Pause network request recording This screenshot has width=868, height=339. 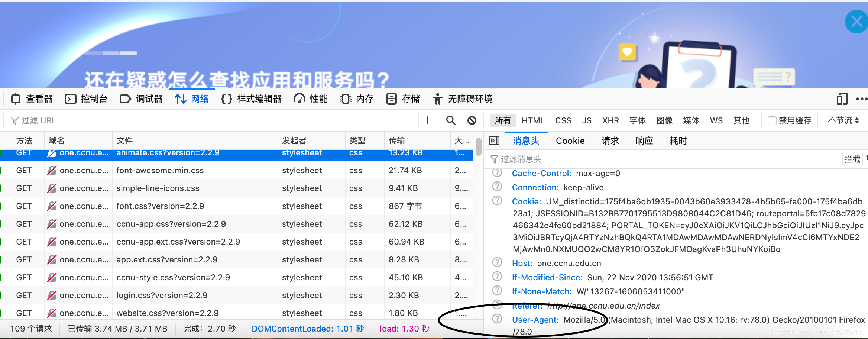(x=430, y=120)
